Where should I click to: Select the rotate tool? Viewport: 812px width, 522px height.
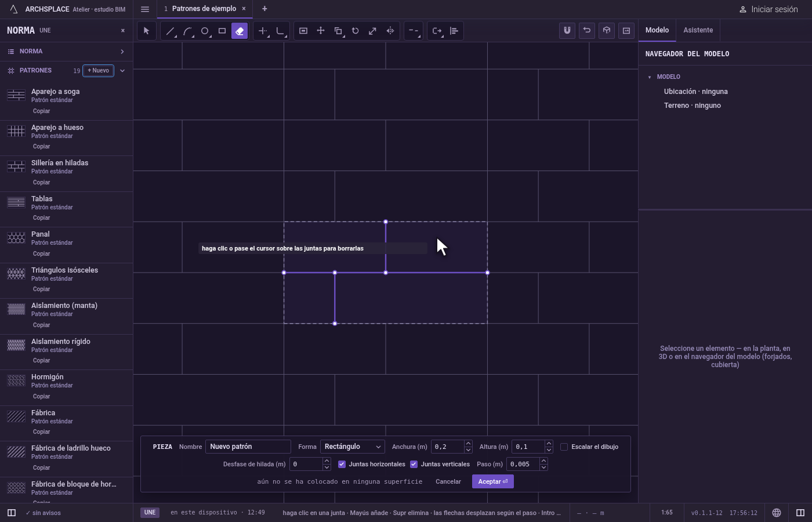[x=356, y=31]
